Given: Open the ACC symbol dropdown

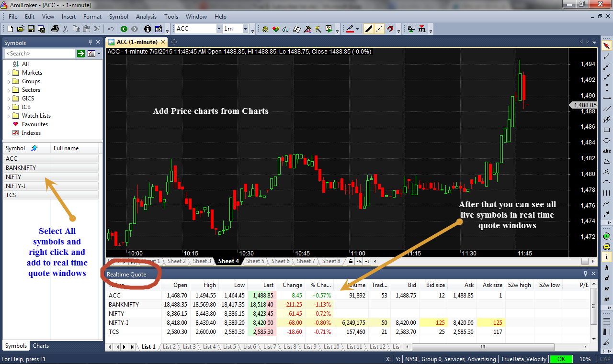Looking at the screenshot, I should [x=218, y=29].
